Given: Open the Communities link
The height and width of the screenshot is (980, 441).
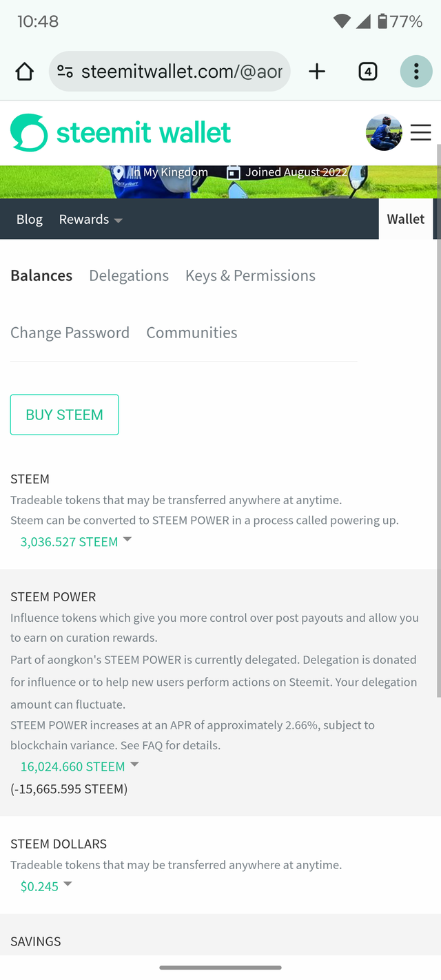Looking at the screenshot, I should click(x=192, y=333).
